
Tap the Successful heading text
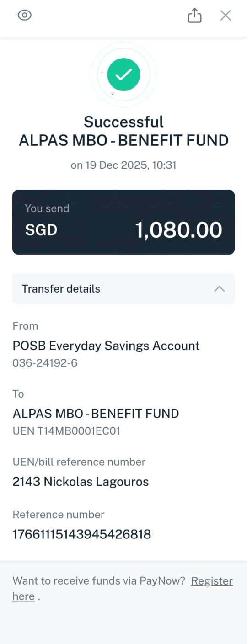(123, 122)
